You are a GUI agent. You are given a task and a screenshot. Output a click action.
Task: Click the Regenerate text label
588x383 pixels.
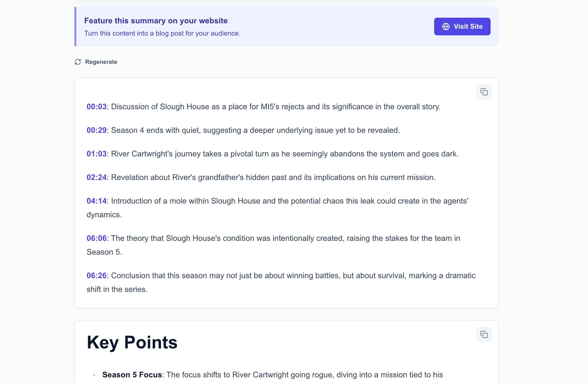pos(101,62)
